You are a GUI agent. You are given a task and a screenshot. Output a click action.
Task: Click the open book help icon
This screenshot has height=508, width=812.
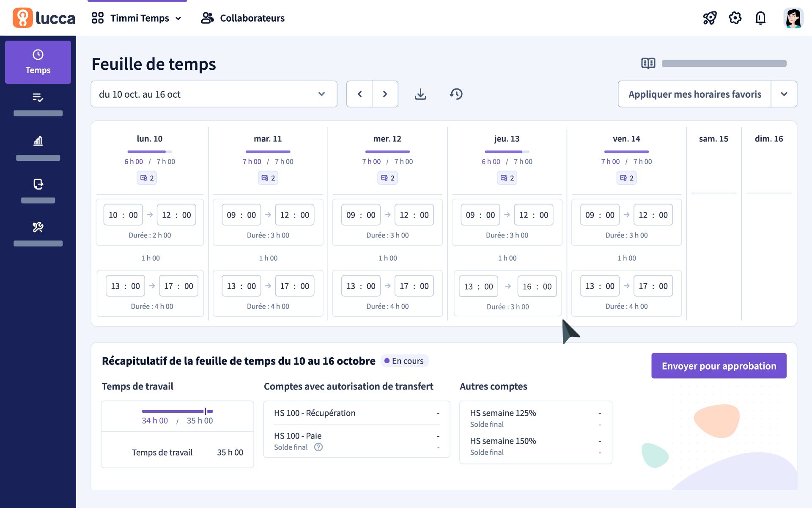[648, 63]
